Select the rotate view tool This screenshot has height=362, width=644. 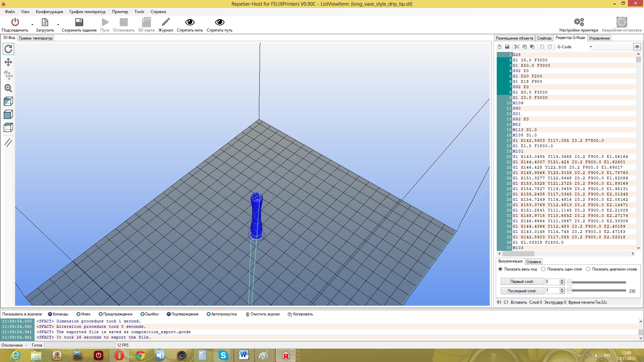pyautogui.click(x=8, y=49)
